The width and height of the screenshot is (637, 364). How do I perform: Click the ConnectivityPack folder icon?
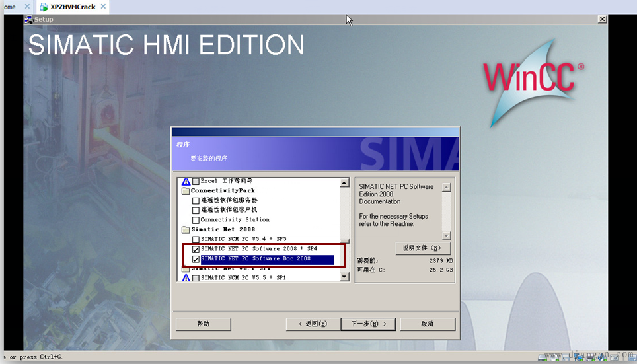(186, 190)
